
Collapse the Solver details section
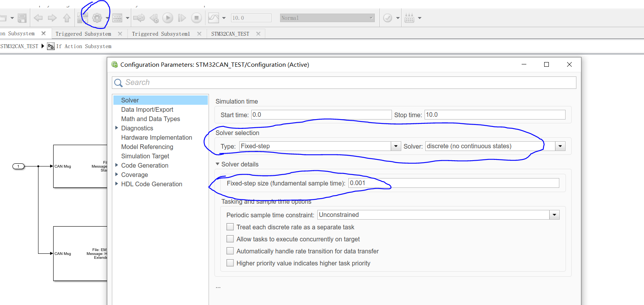pyautogui.click(x=218, y=164)
